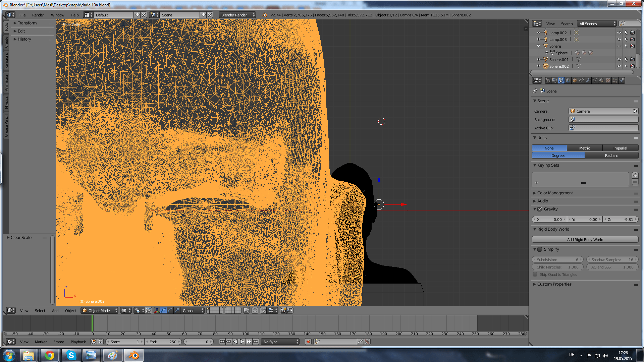The image size is (644, 362).
Task: Click the OpenGL render image camera icon
Action: click(x=283, y=310)
